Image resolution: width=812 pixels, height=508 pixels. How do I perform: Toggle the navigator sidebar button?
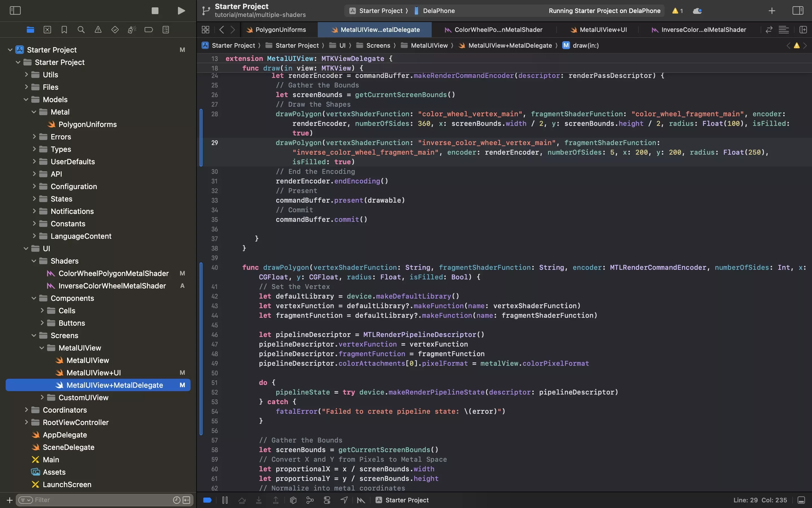click(x=15, y=10)
